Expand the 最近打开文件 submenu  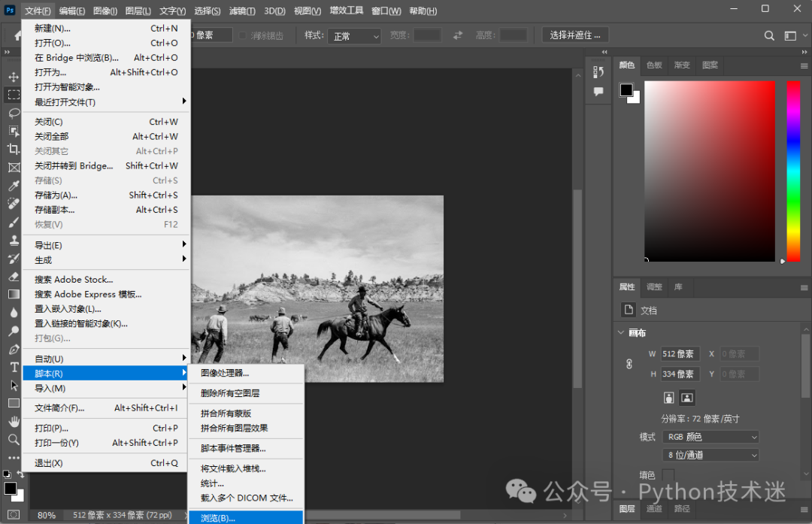point(107,102)
